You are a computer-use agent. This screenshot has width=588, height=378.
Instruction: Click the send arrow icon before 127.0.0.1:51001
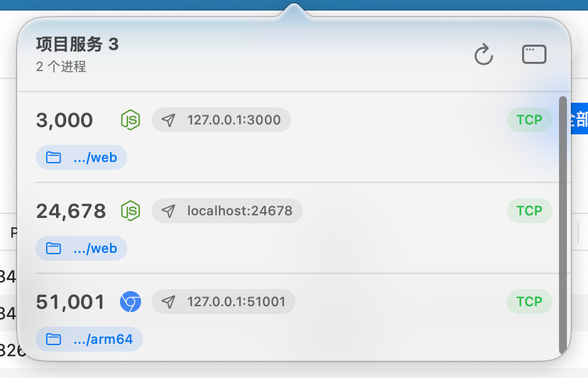coord(168,302)
